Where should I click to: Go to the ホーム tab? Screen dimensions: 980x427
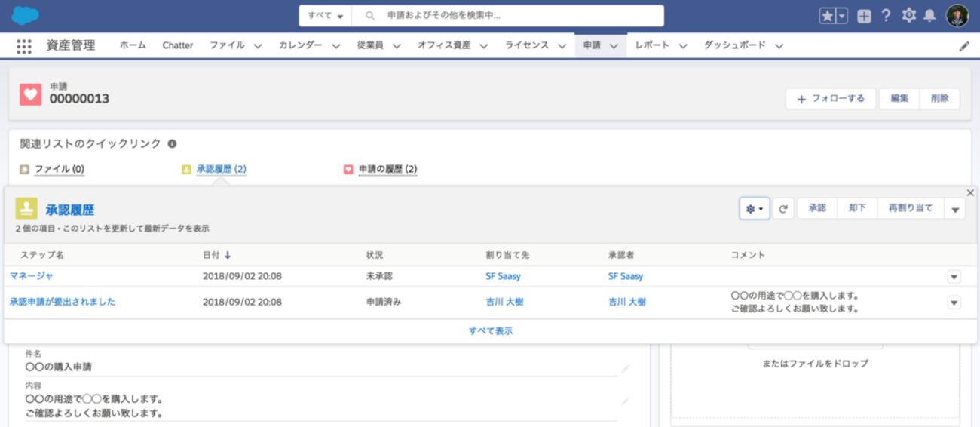[x=133, y=45]
